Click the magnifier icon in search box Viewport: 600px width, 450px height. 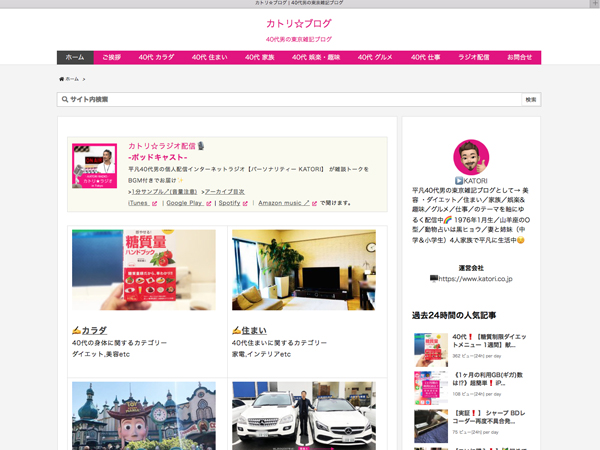(65, 99)
